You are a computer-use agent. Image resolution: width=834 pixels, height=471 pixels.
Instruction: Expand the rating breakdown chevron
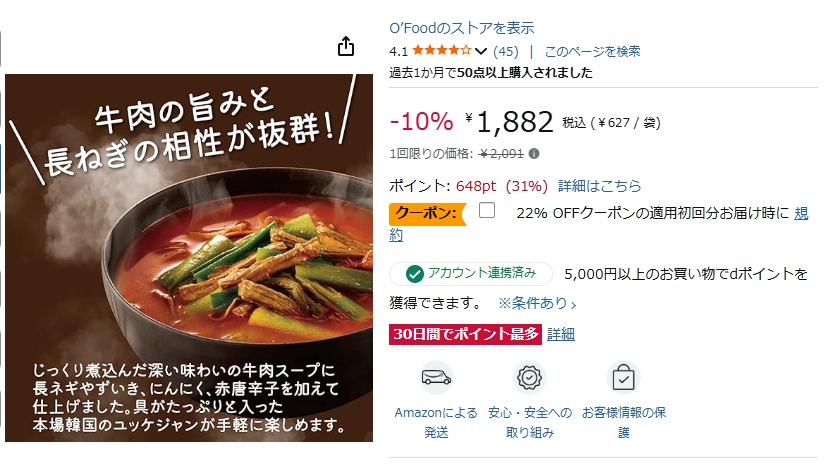coord(481,52)
